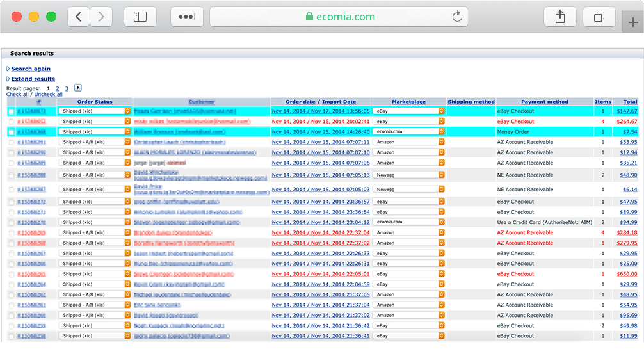Image resolution: width=644 pixels, height=363 pixels.
Task: Open Marketplace dropdown showing ecomia.com in third row
Action: [408, 132]
